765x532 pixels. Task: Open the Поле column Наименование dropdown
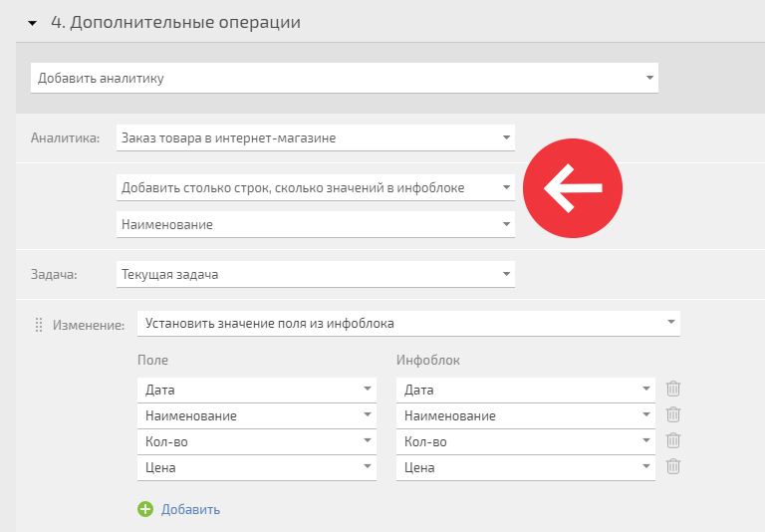pyautogui.click(x=257, y=415)
